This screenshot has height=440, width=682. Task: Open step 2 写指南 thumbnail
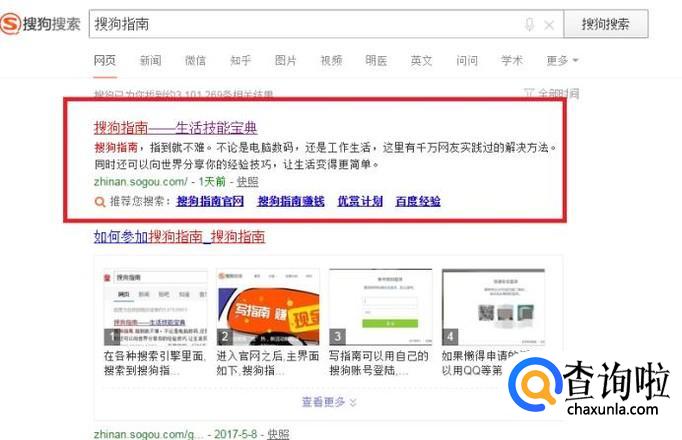tap(268, 307)
